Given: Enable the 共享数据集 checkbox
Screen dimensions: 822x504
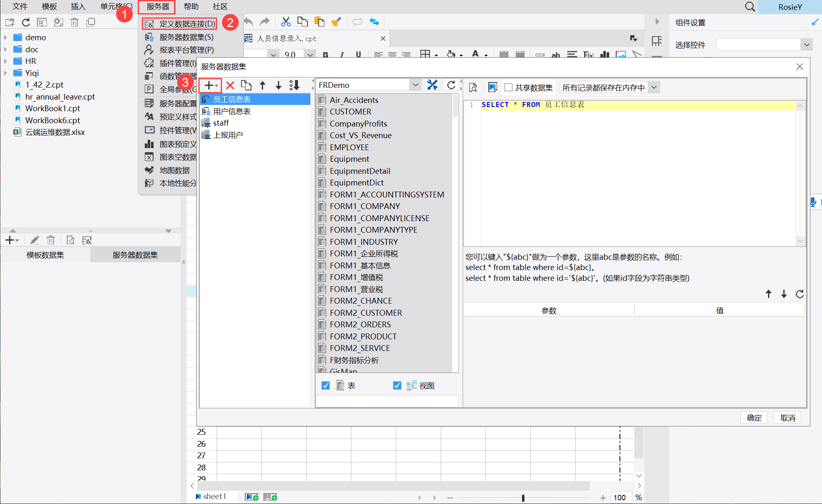Looking at the screenshot, I should click(508, 88).
